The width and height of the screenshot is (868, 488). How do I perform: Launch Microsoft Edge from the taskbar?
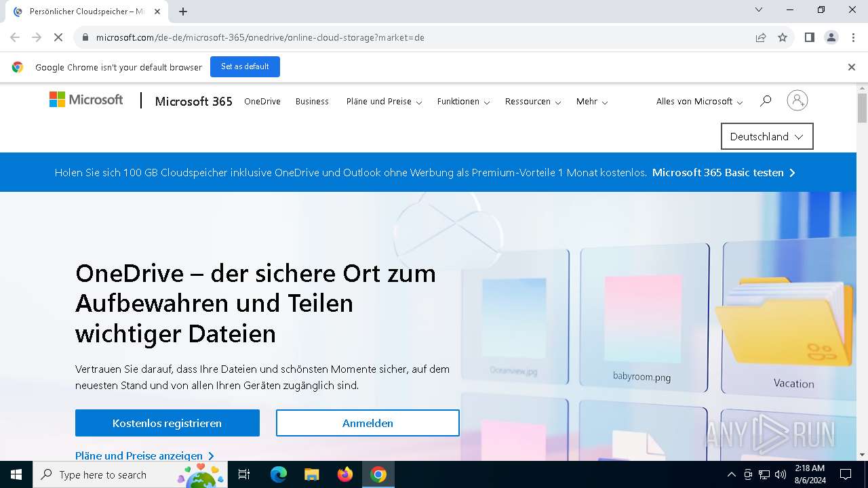tap(279, 474)
